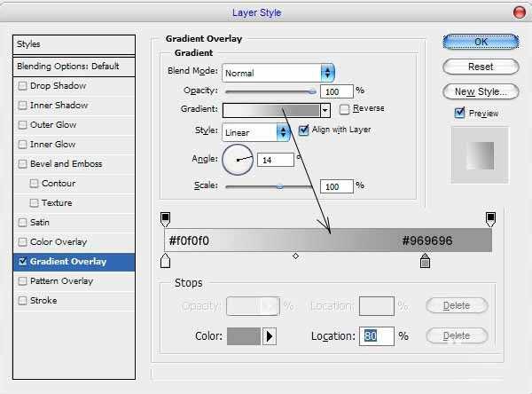The width and height of the screenshot is (532, 394).
Task: Open the stop Color arrow menu
Action: tap(270, 335)
